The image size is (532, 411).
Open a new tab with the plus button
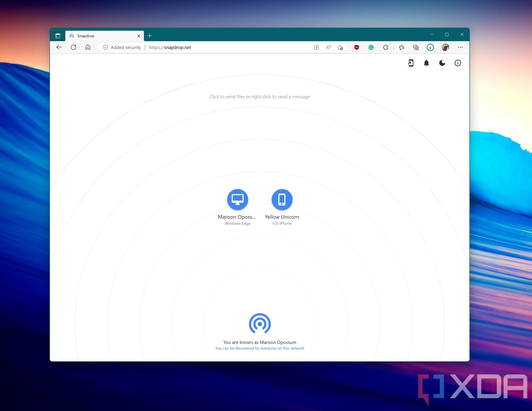pos(150,36)
